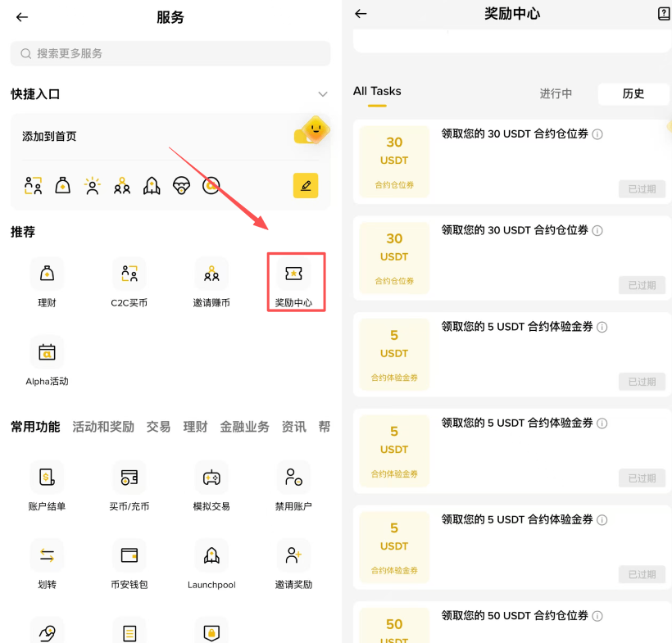
Task: Switch to the 金融业务 tab
Action: coord(244,427)
